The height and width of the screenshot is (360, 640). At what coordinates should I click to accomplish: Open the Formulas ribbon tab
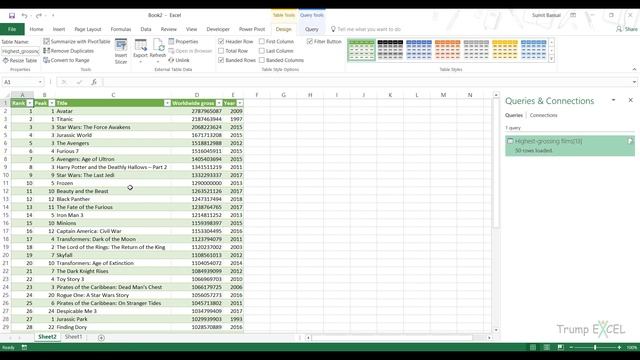pyautogui.click(x=121, y=29)
